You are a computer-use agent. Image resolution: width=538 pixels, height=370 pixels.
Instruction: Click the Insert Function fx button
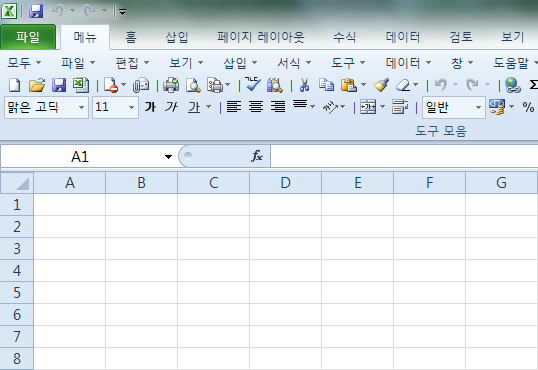256,156
